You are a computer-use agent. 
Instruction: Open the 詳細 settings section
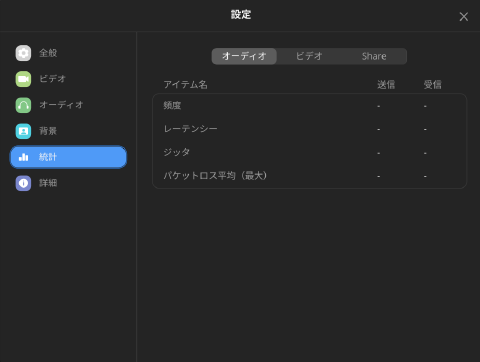tap(68, 183)
